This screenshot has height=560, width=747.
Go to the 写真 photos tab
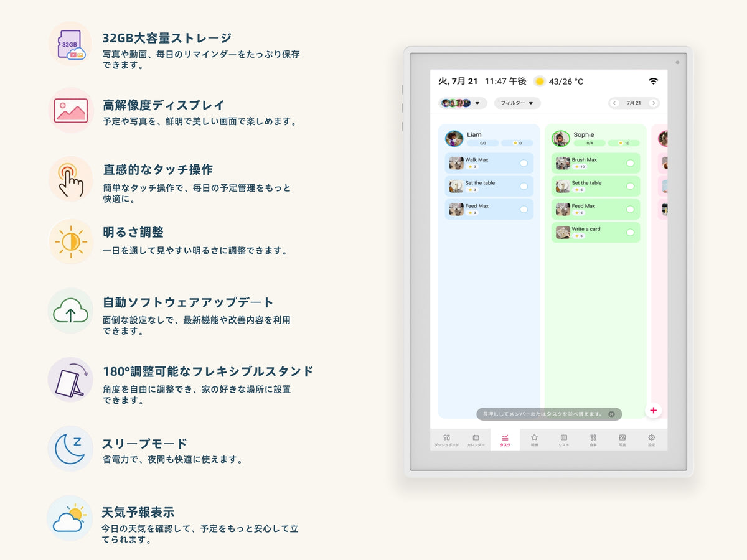pyautogui.click(x=622, y=441)
